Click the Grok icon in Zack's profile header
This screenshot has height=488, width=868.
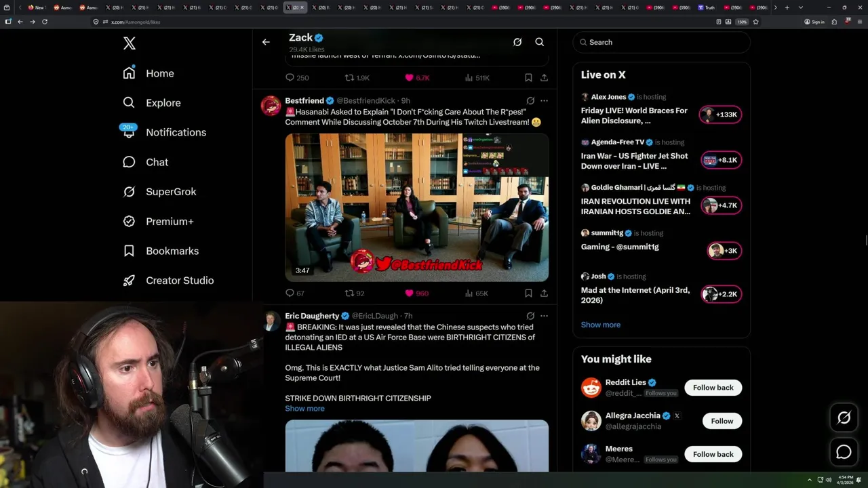pyautogui.click(x=517, y=42)
